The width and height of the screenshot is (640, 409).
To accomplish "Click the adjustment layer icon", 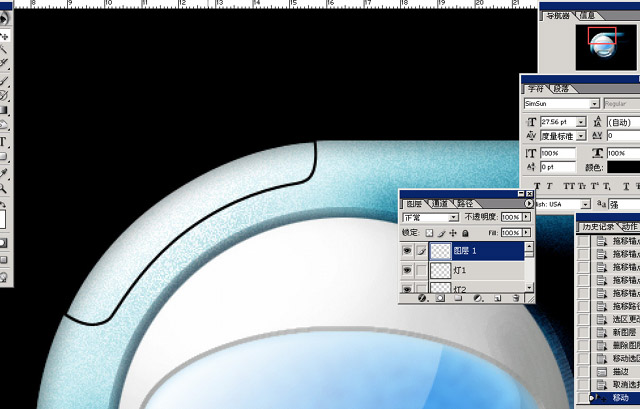I will pyautogui.click(x=477, y=298).
